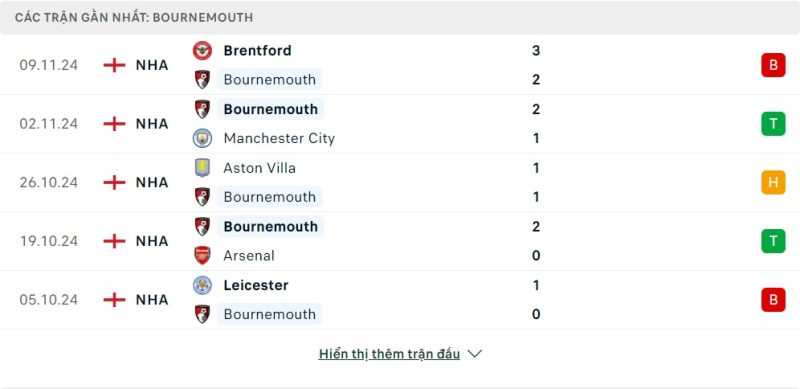The width and height of the screenshot is (800, 389).
Task: Click the red B result badge for Brentford match
Action: [x=773, y=65]
